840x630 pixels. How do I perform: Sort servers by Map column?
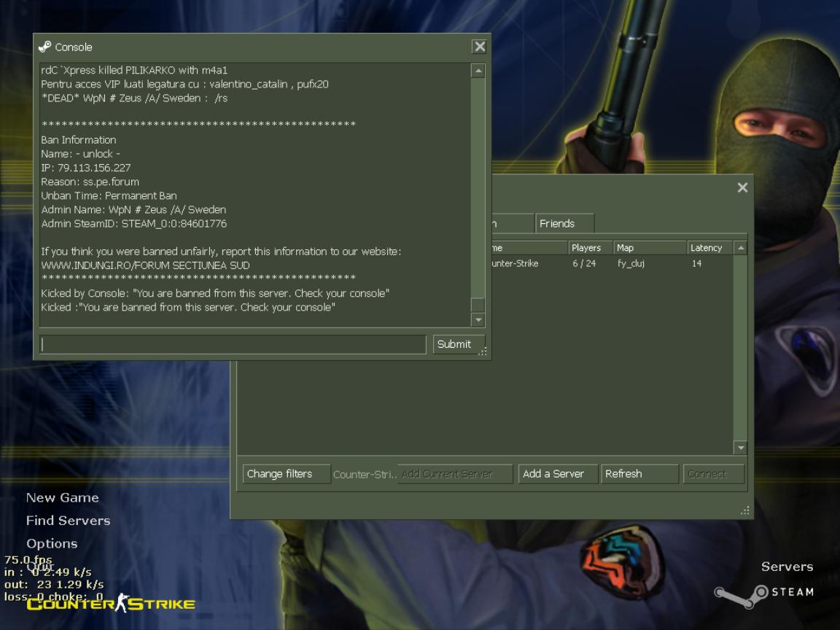point(650,247)
